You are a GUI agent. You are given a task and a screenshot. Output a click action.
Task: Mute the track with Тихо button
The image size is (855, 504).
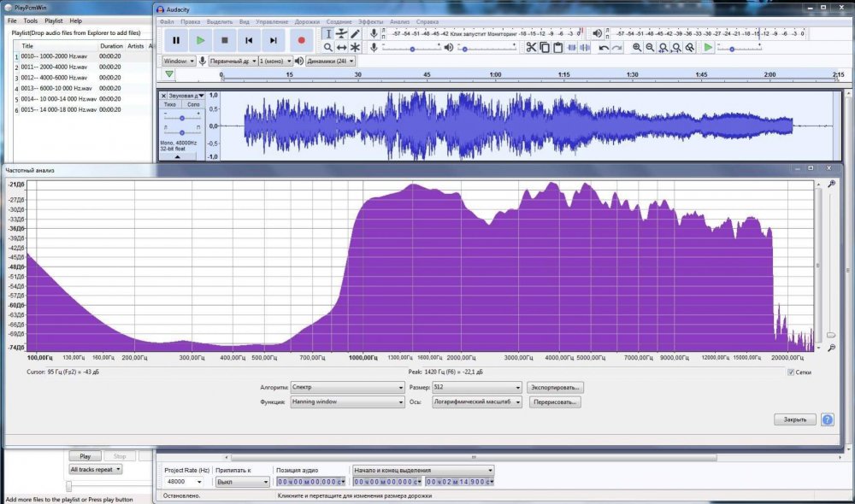(171, 104)
